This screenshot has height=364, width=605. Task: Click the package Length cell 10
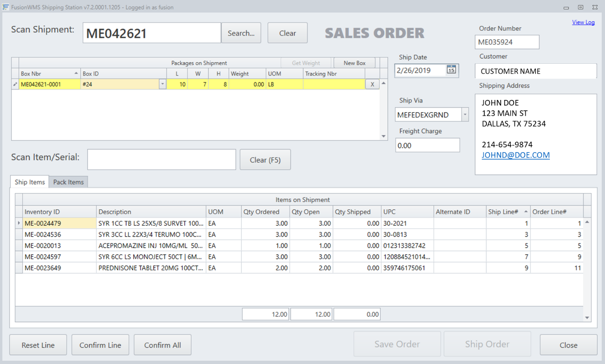[x=177, y=84]
